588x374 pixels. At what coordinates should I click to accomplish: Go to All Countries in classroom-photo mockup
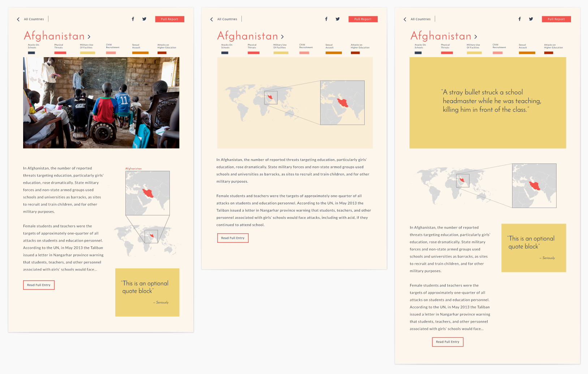tap(34, 19)
